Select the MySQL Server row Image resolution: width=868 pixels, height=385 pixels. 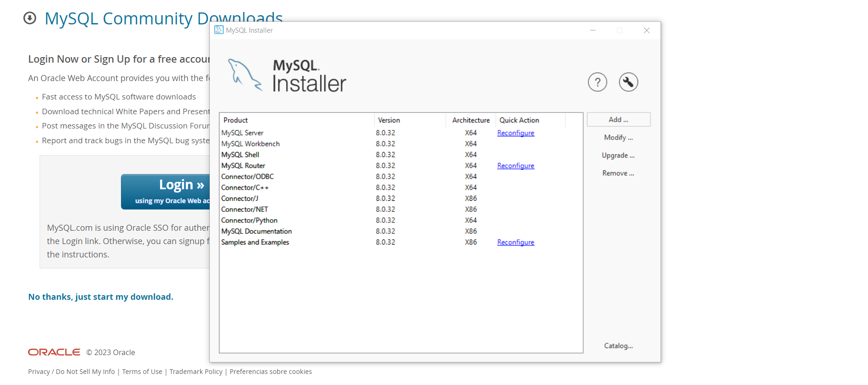401,133
